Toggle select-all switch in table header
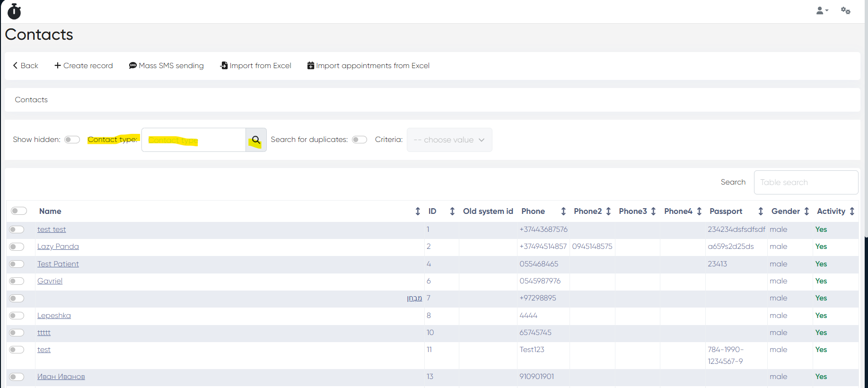 [19, 211]
